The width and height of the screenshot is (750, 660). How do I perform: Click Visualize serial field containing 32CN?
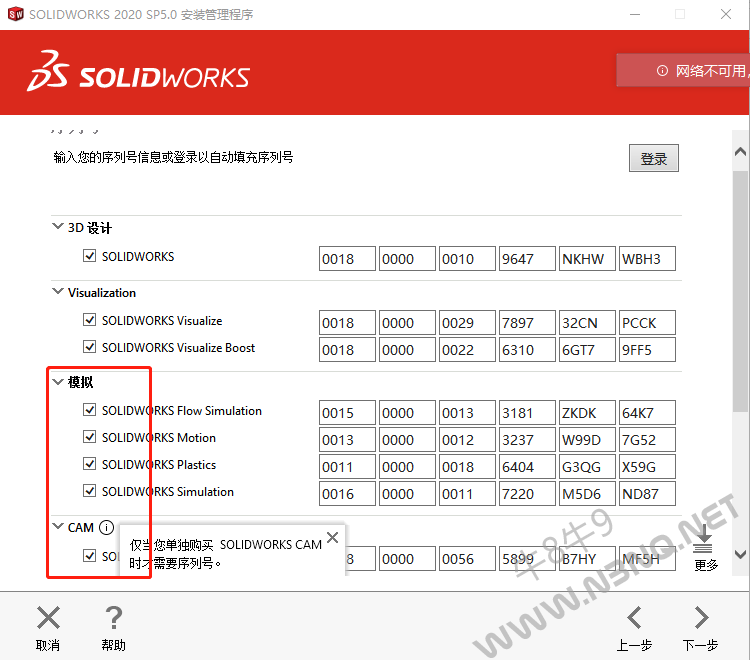coord(587,323)
